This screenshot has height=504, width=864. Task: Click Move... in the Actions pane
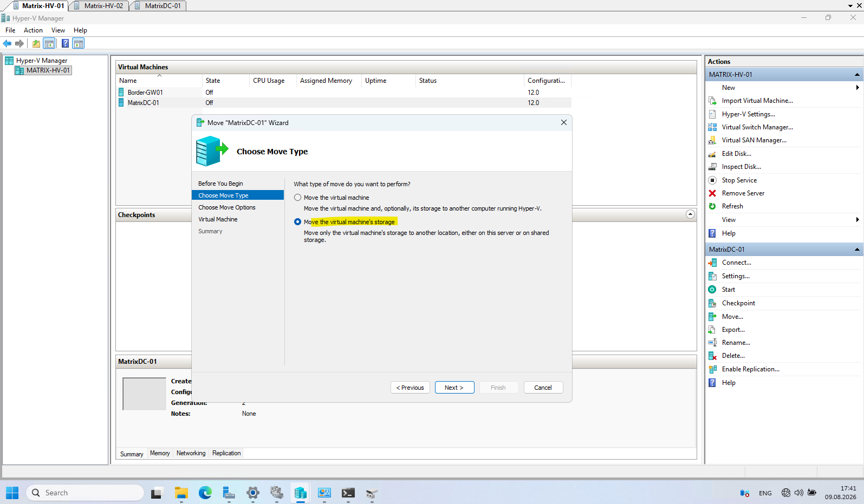tap(732, 317)
